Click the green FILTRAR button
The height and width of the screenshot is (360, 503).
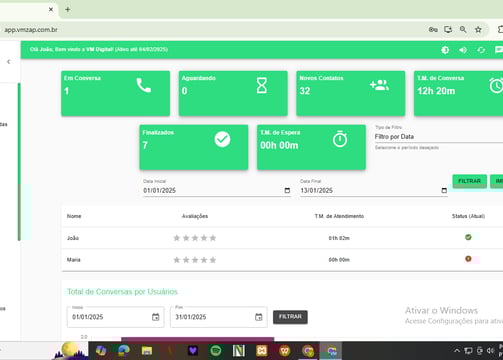tap(469, 181)
